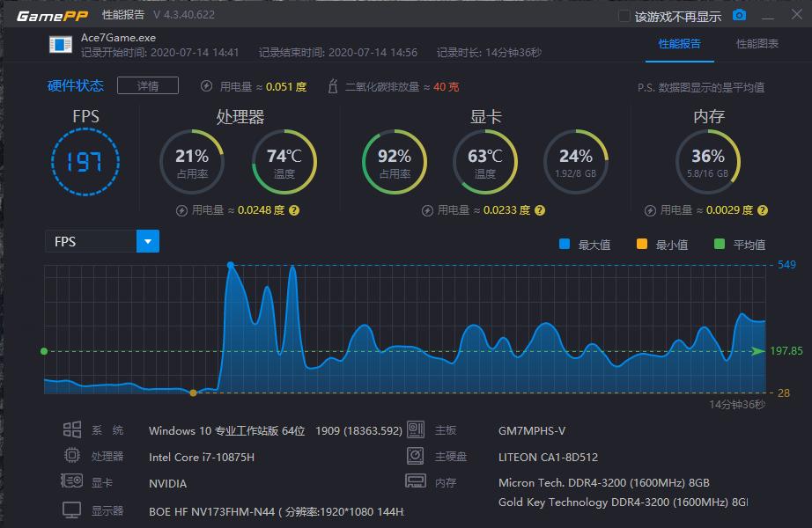Open the 详情 hardware details button

pos(147,85)
